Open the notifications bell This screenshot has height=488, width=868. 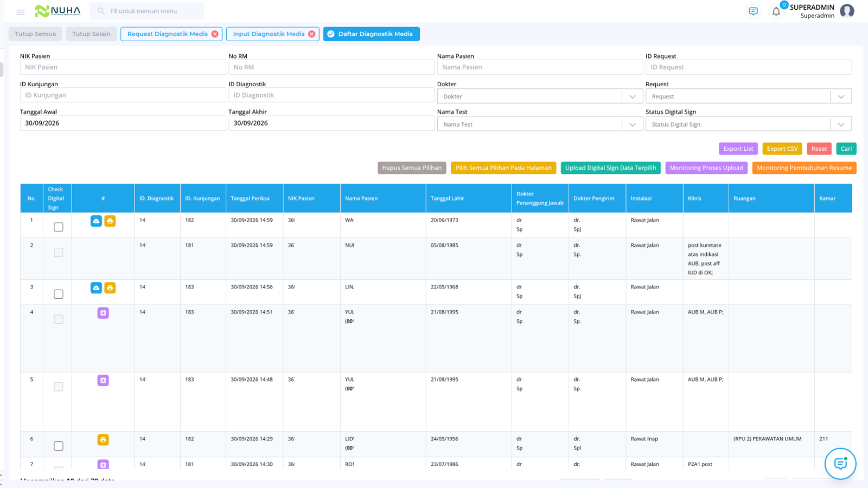(x=776, y=11)
